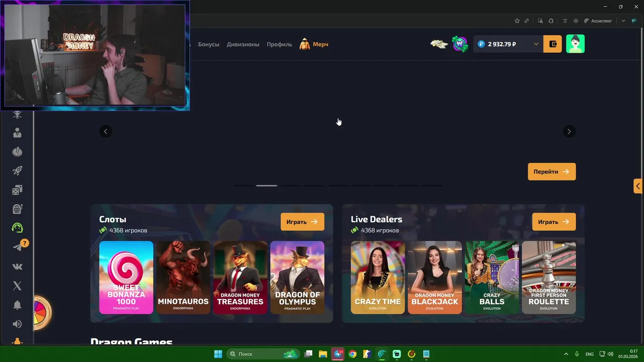This screenshot has width=644, height=362.
Task: Select the active second banner indicator
Action: (267, 186)
